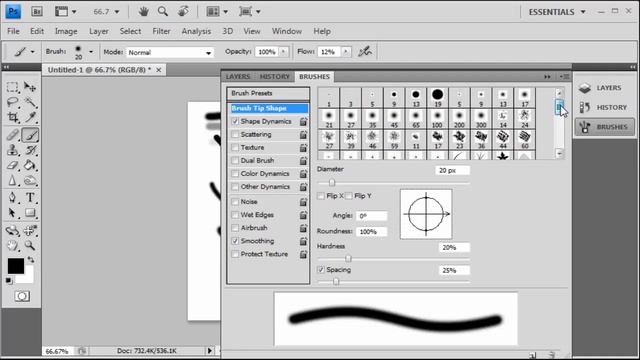Enable airbrush in options bar
Viewport: 640px width, 360px height.
coord(365,51)
